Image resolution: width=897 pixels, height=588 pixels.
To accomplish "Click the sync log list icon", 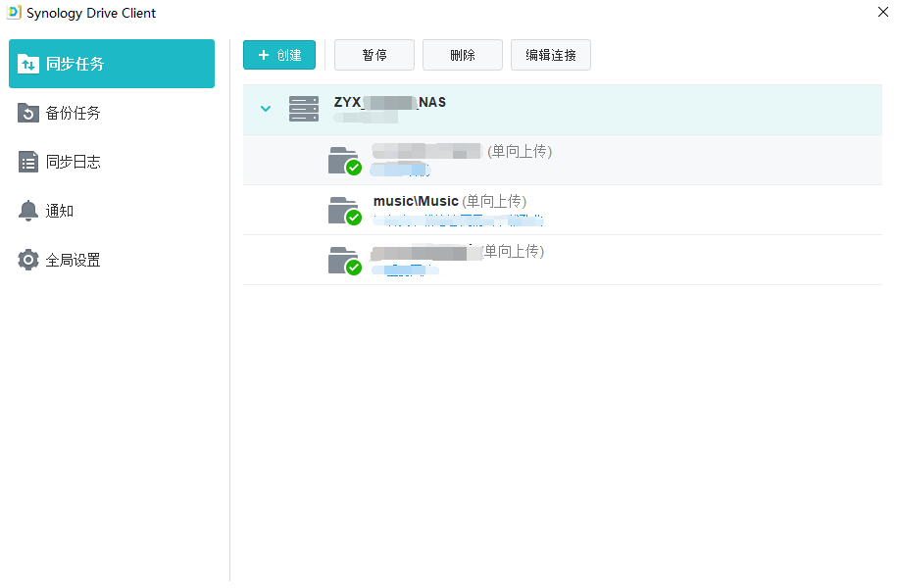I will tap(28, 163).
